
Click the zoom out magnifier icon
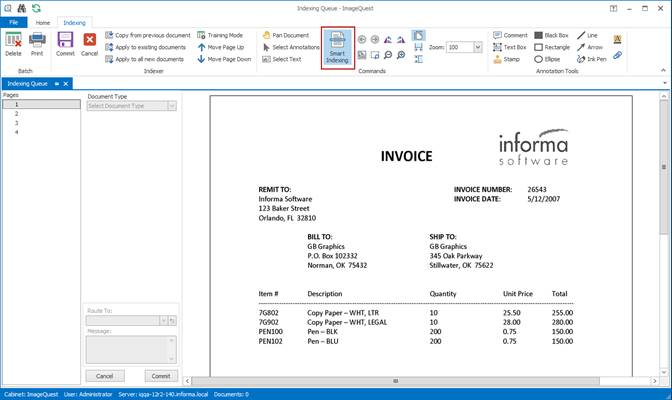point(388,55)
